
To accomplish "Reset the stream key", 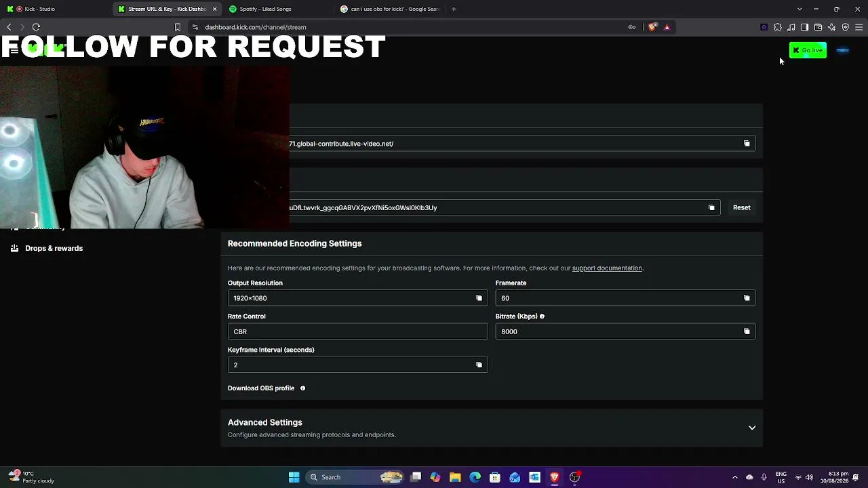I will click(741, 207).
